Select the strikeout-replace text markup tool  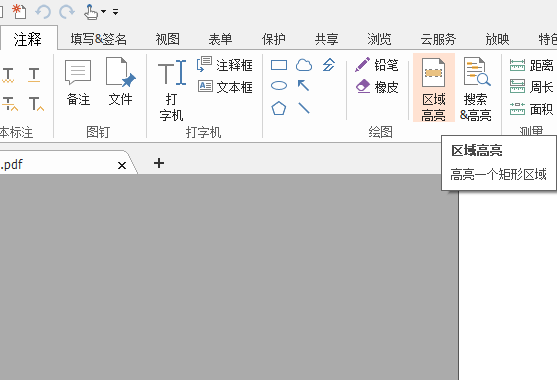(10, 103)
